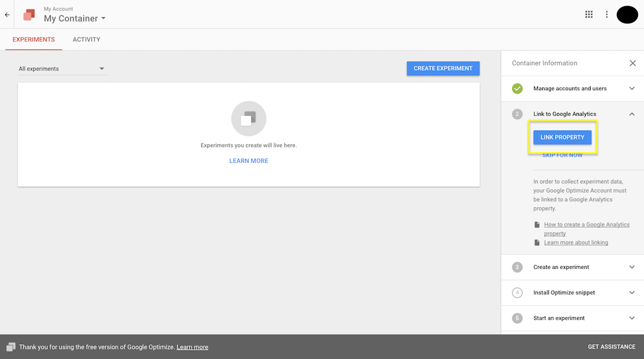
Task: Click 'In order to collect experiment data' description
Action: (580, 195)
